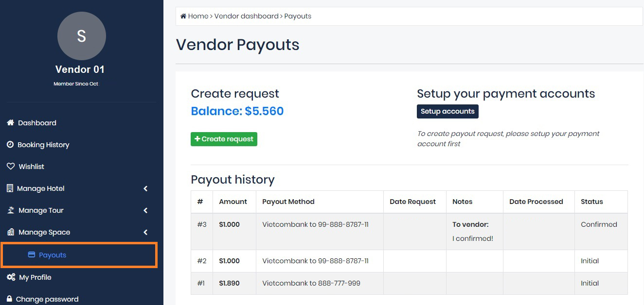Click the breadcrumb home icon

tap(183, 16)
